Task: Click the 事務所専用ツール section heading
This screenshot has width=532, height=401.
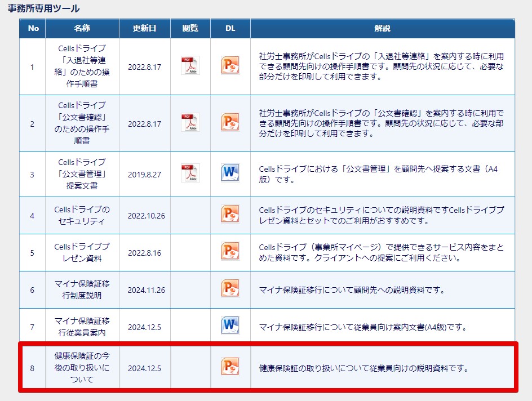Action: 44,8
